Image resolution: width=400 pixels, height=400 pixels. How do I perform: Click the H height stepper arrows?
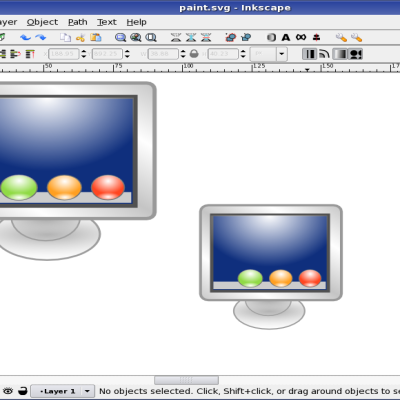(x=243, y=54)
